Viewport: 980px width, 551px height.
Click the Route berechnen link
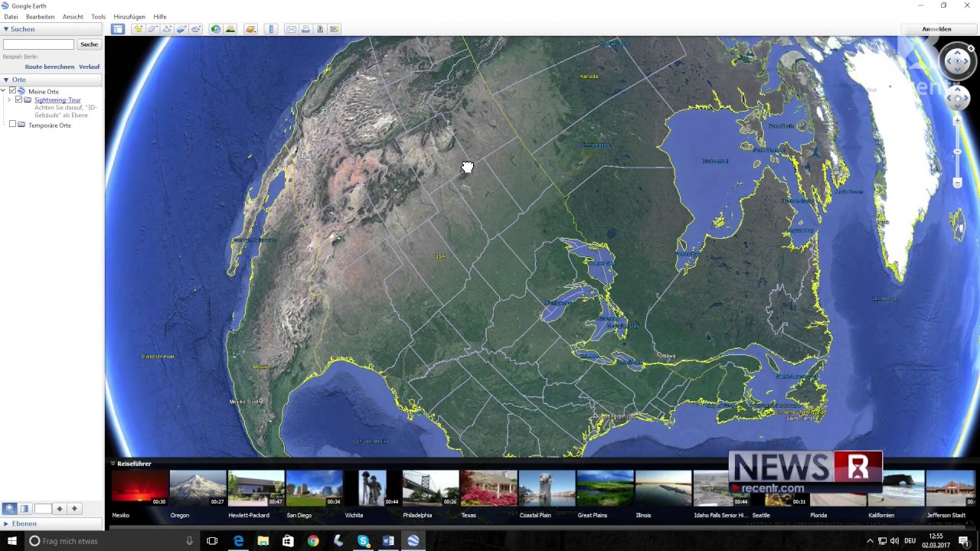tap(49, 67)
